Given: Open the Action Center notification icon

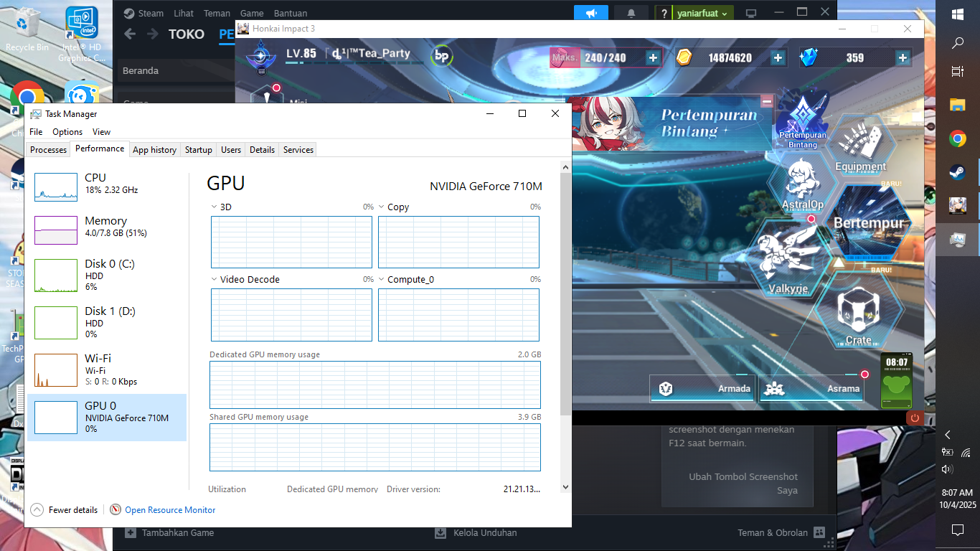Looking at the screenshot, I should (957, 530).
